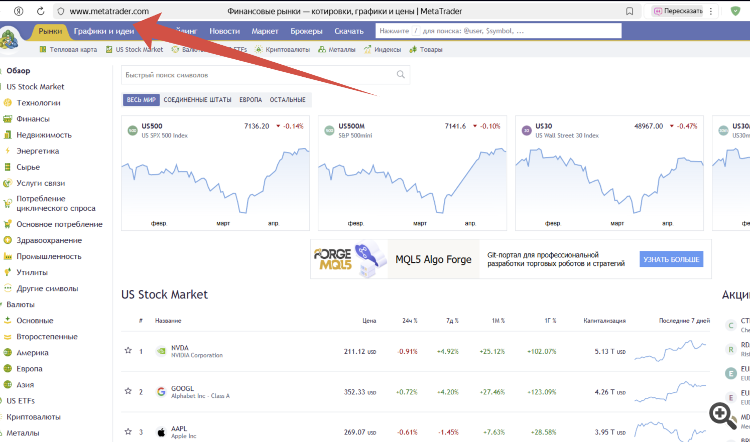This screenshot has height=442, width=750.
Task: Click the УЗНАТЬ БОЛЬШЕ banner button
Action: (671, 259)
